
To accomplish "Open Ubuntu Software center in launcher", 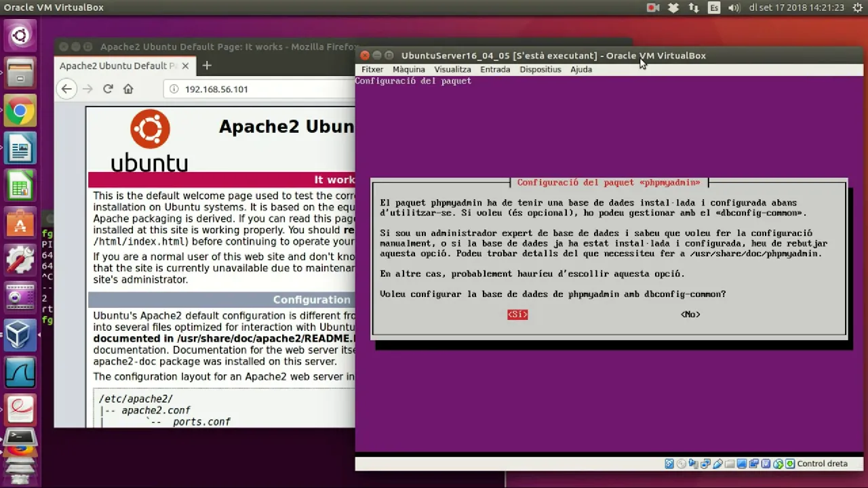I will (20, 224).
